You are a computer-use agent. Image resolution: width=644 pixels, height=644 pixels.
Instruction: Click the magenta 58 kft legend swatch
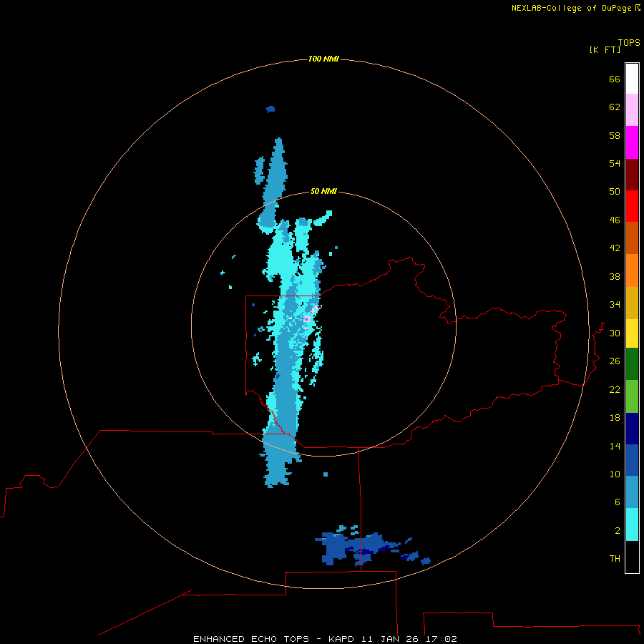632,142
